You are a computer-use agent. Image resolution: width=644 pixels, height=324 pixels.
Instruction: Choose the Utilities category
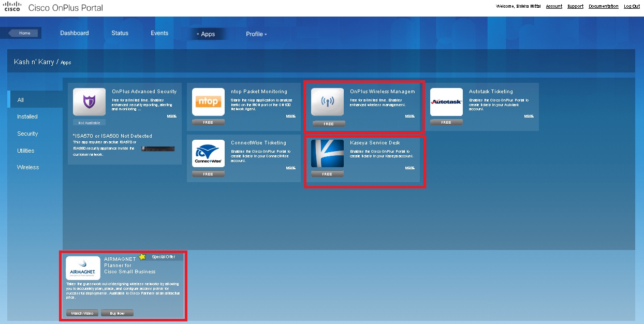tap(25, 151)
